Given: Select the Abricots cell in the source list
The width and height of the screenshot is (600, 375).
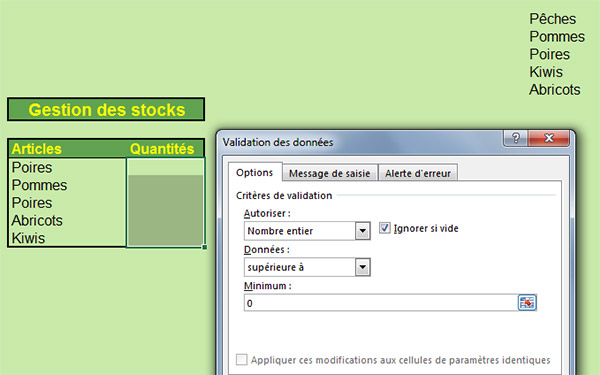Looking at the screenshot, I should pyautogui.click(x=554, y=90).
